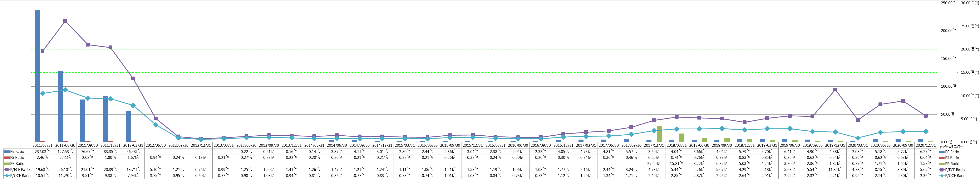
Task: Click the tallest blue PE bar for 2011/03/31
Action: click(x=38, y=76)
